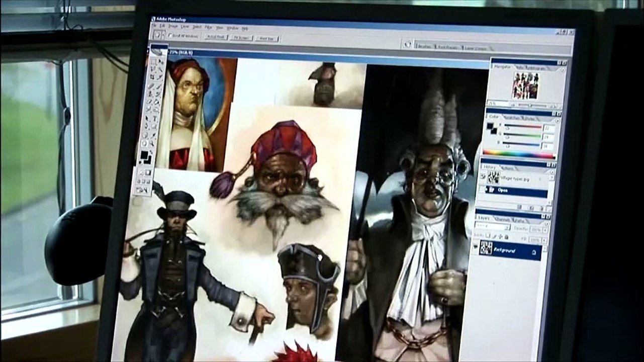Select the Lasso tool
The width and height of the screenshot is (644, 362).
point(152,69)
